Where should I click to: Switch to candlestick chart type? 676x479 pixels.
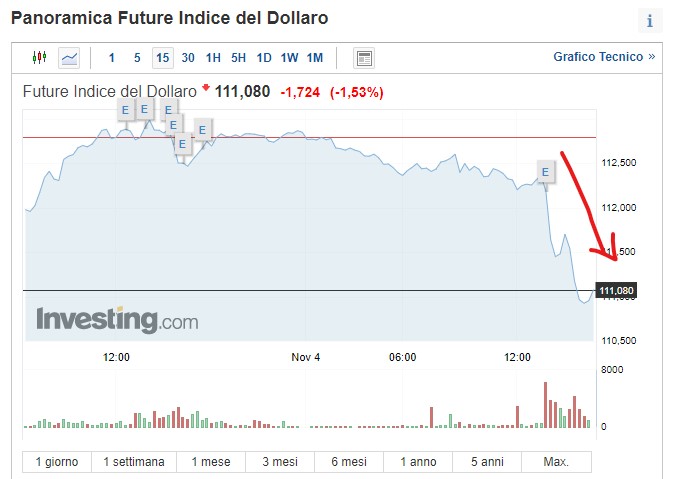(x=39, y=58)
